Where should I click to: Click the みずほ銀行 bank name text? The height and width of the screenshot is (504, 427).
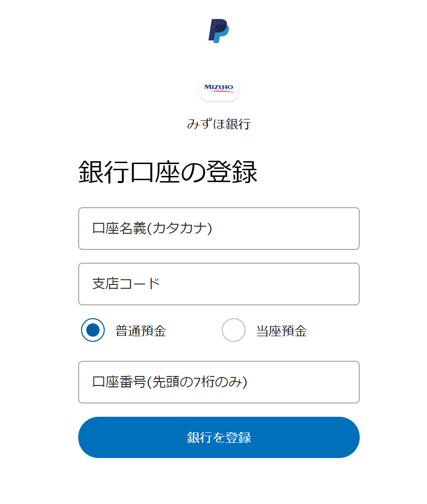(x=218, y=124)
